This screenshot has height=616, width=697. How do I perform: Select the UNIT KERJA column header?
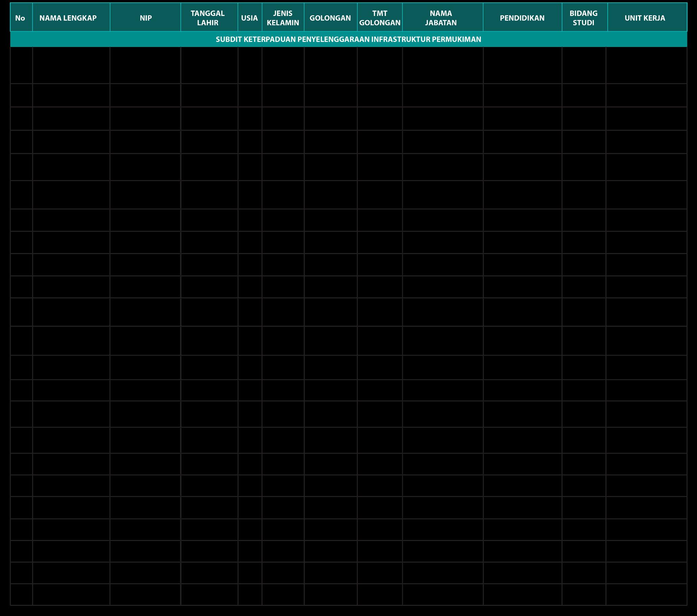point(647,17)
